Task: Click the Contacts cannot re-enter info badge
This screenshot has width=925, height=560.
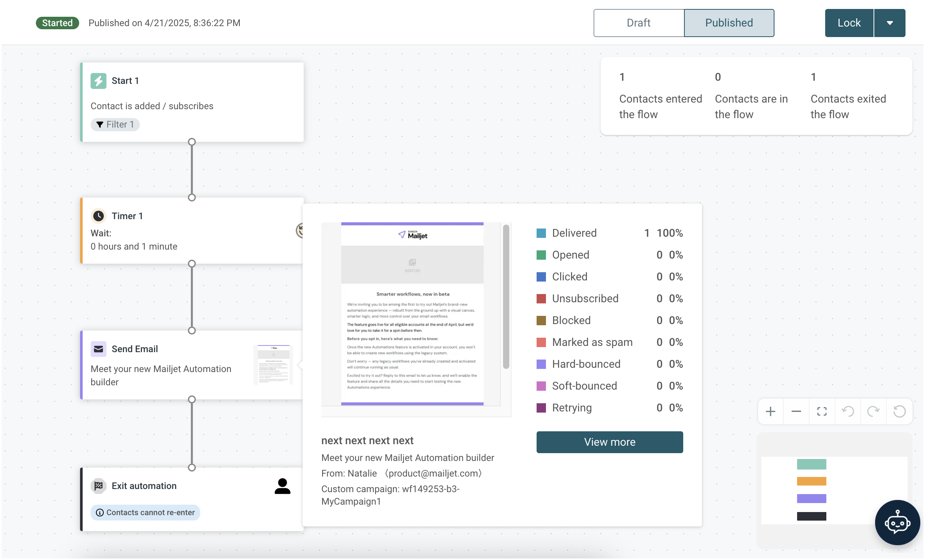Action: click(145, 512)
